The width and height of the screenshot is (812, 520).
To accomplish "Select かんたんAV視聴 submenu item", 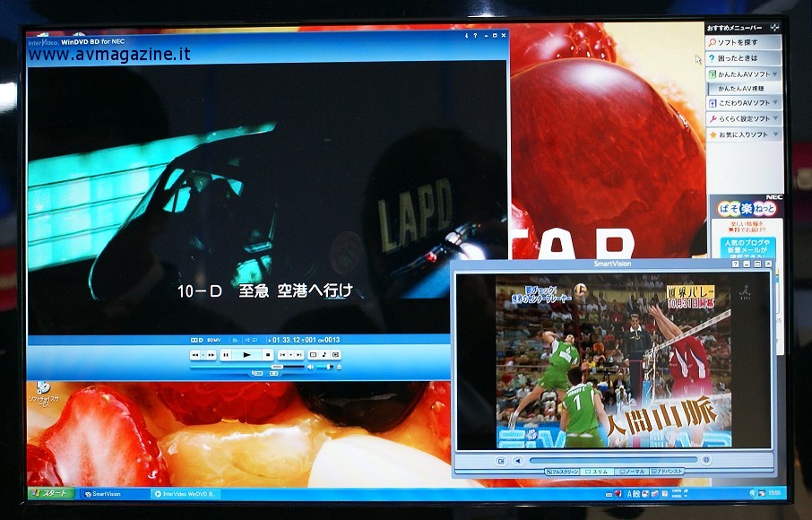I will tap(744, 89).
